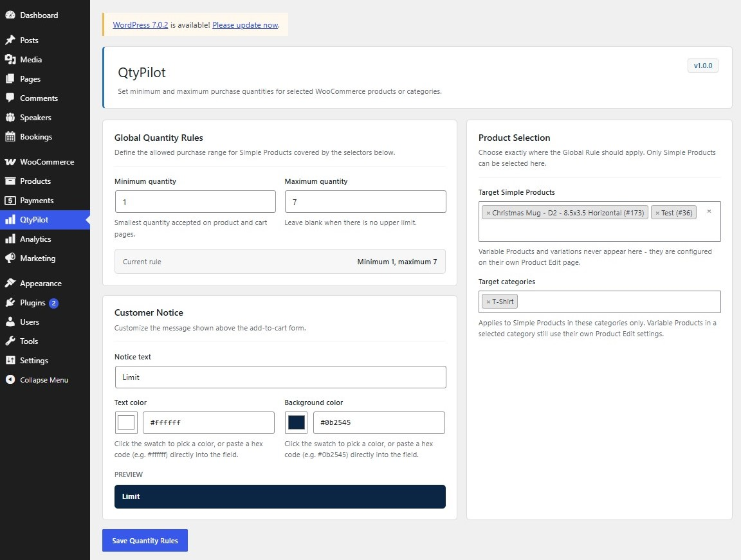
Task: Click the Comments speech bubble icon
Action: tap(10, 98)
